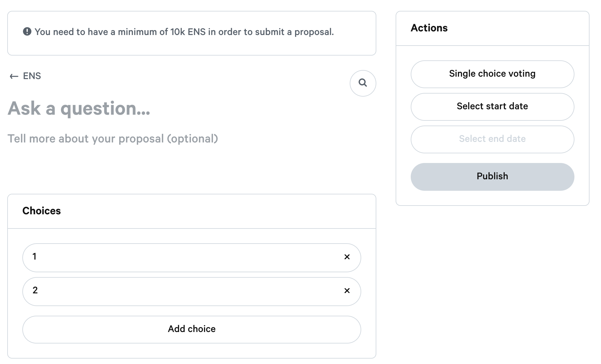This screenshot has height=364, width=601.
Task: Open the Select end date picker
Action: tap(492, 139)
